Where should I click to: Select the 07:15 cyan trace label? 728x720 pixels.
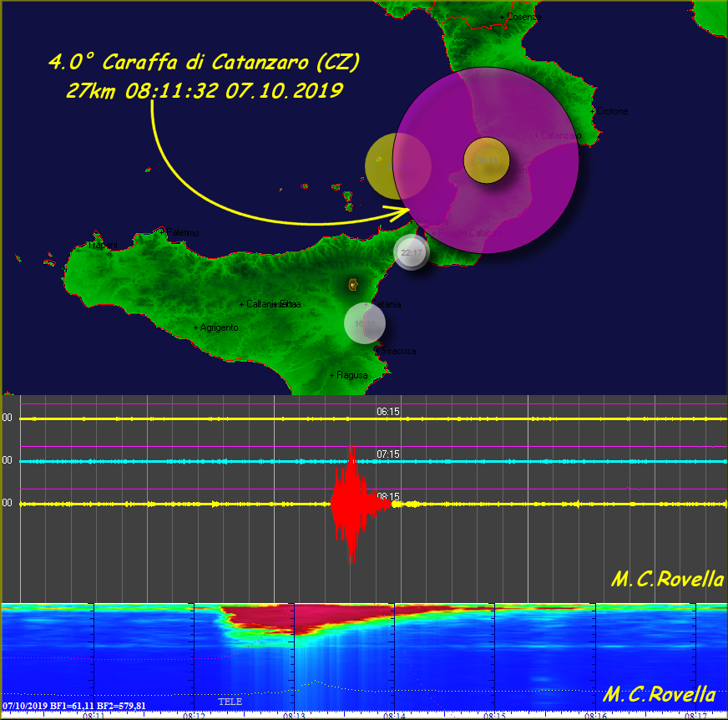(388, 454)
